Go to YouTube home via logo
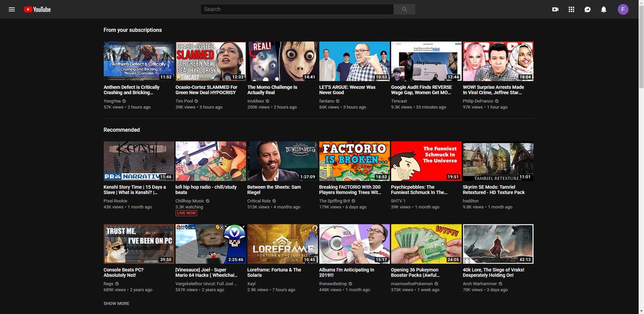This screenshot has width=644, height=314. [x=37, y=9]
